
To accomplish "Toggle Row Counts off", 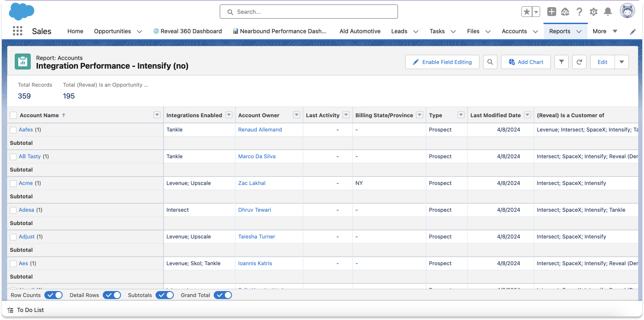I will (53, 295).
